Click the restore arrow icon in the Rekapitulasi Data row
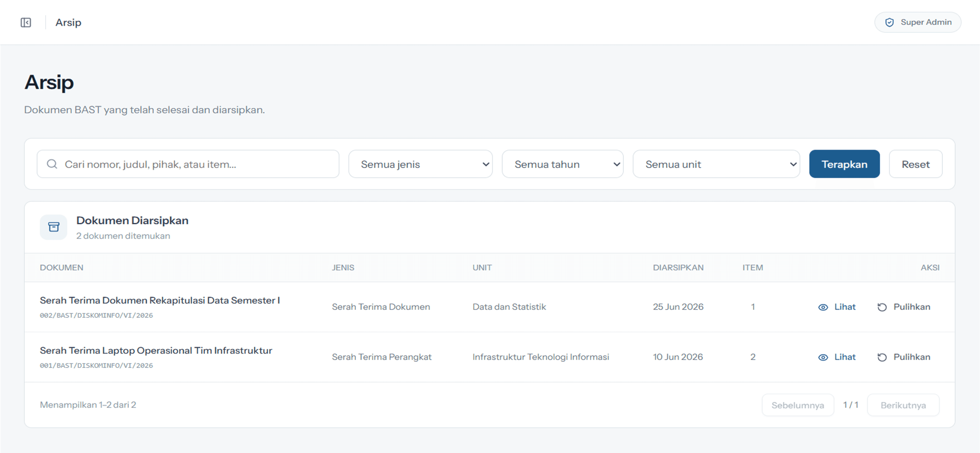The width and height of the screenshot is (980, 453). tap(882, 307)
